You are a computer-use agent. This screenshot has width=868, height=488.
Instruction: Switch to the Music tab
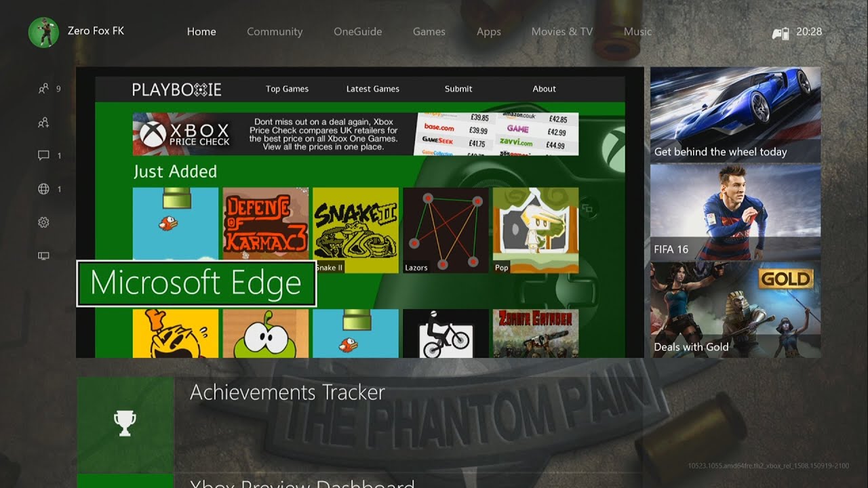(637, 32)
